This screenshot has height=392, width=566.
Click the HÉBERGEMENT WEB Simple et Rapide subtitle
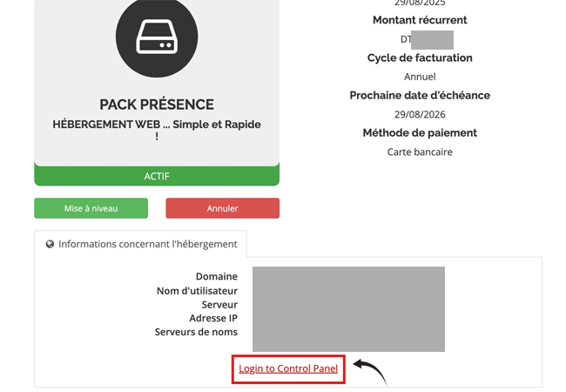[x=157, y=130]
